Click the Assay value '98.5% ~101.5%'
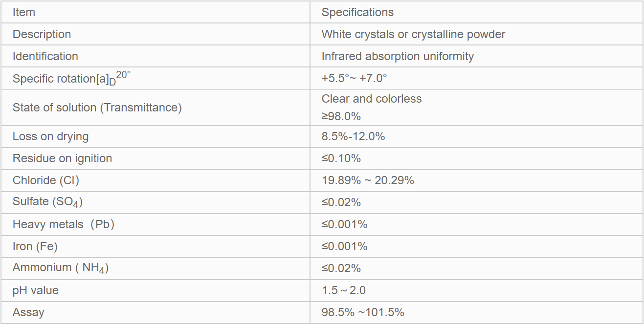 363,312
